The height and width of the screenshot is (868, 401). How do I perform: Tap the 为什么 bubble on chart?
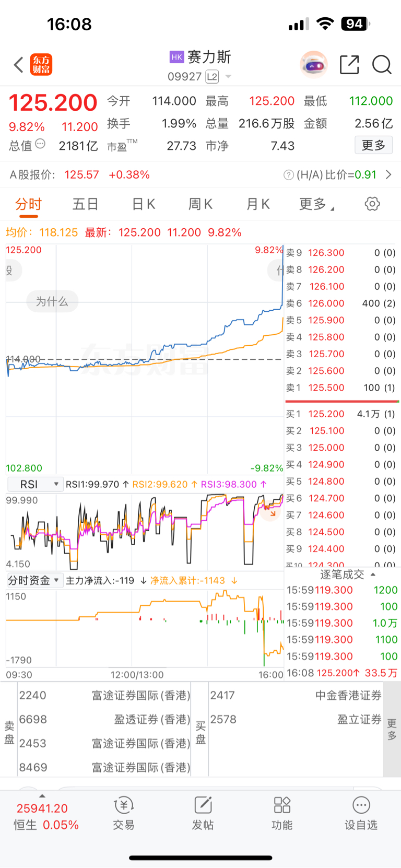pos(52,301)
